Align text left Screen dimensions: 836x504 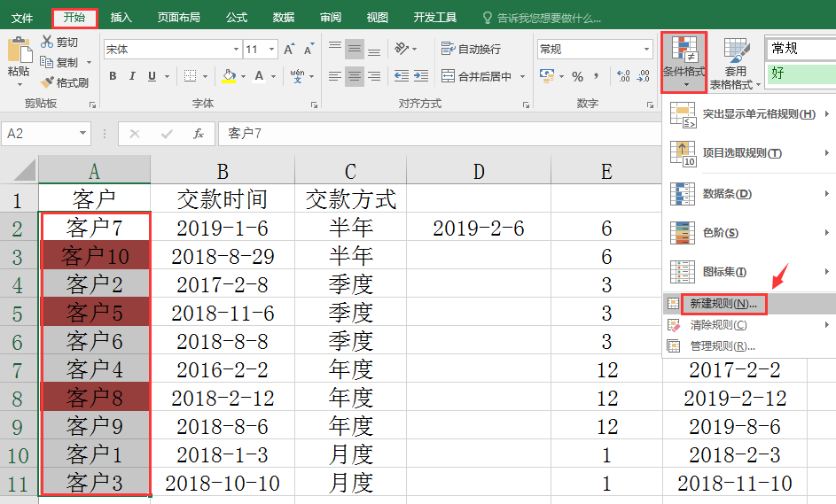(x=335, y=76)
